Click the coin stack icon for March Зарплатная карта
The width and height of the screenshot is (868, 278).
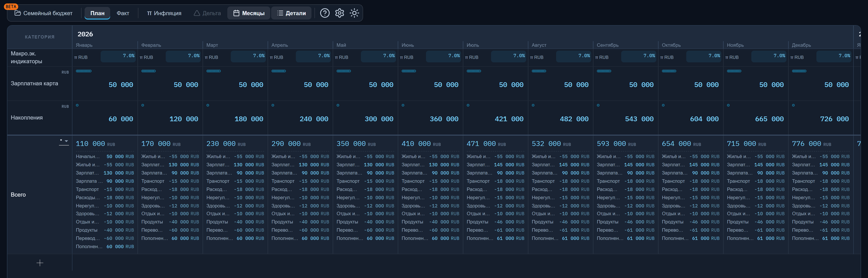click(214, 71)
